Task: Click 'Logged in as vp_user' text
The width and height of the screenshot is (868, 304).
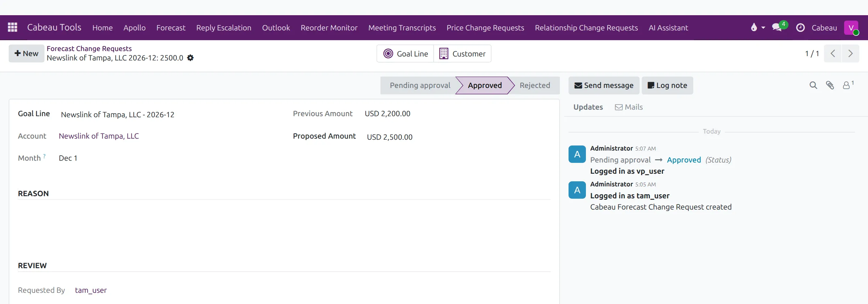Action: [627, 171]
